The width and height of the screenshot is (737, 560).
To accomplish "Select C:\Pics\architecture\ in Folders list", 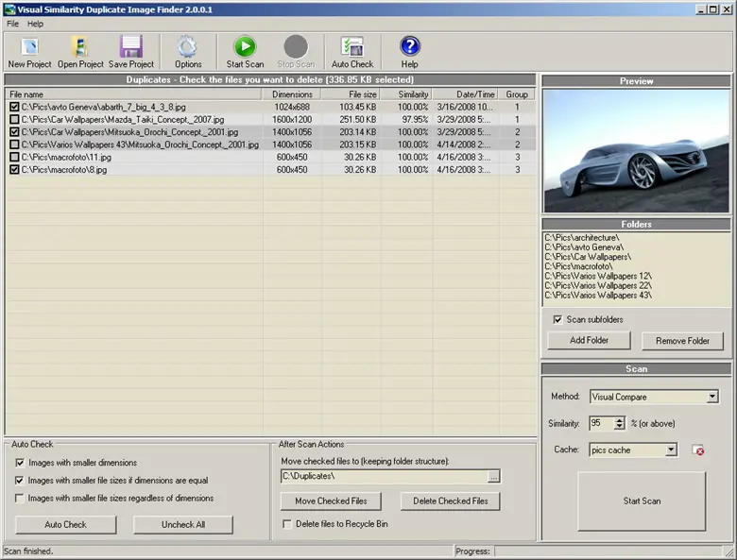I will click(581, 238).
